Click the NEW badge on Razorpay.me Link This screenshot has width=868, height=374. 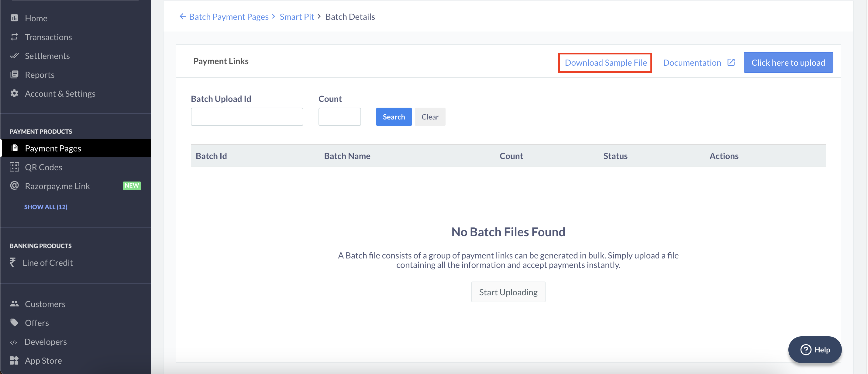click(x=132, y=185)
